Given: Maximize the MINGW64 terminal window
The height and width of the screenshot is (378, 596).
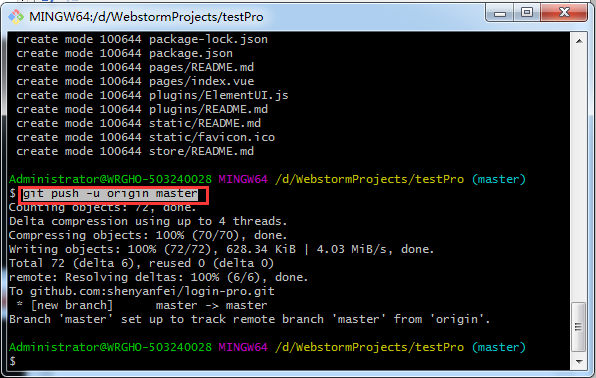Looking at the screenshot, I should 526,13.
